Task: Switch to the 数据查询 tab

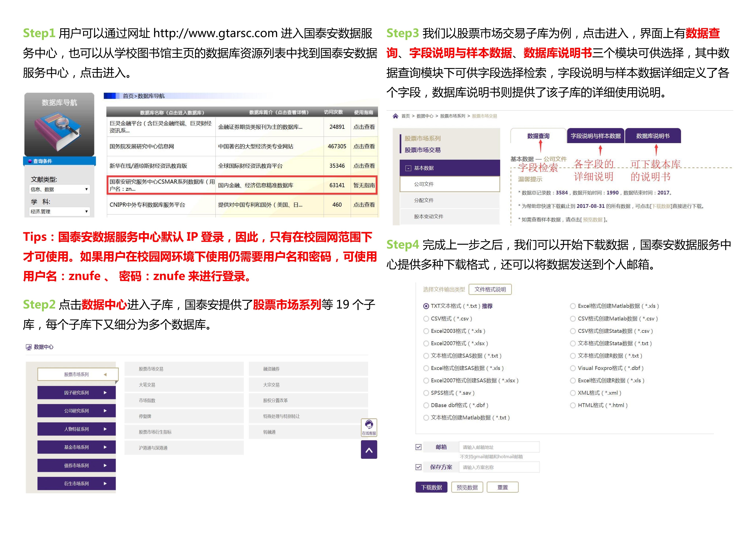Action: 538,136
